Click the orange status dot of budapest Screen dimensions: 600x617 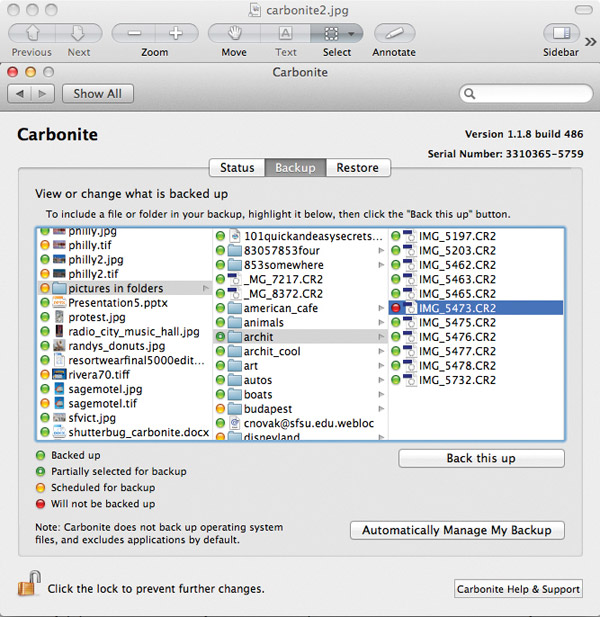click(220, 409)
